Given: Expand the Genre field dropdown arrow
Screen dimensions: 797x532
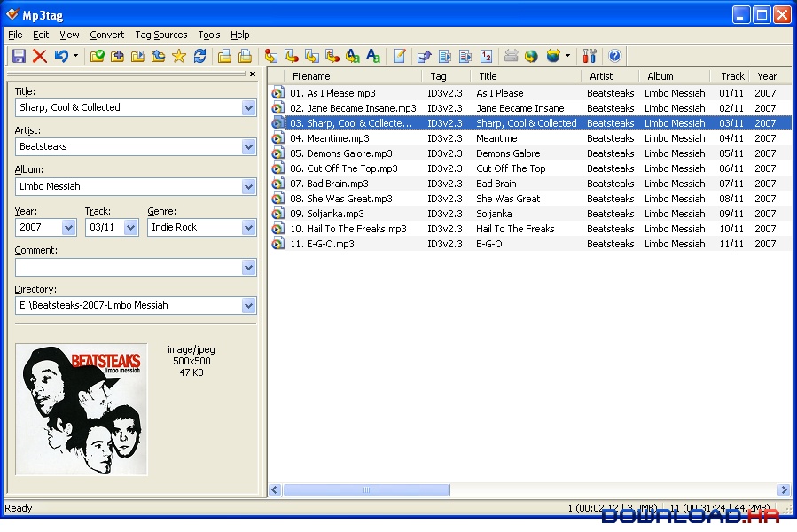Looking at the screenshot, I should click(248, 227).
